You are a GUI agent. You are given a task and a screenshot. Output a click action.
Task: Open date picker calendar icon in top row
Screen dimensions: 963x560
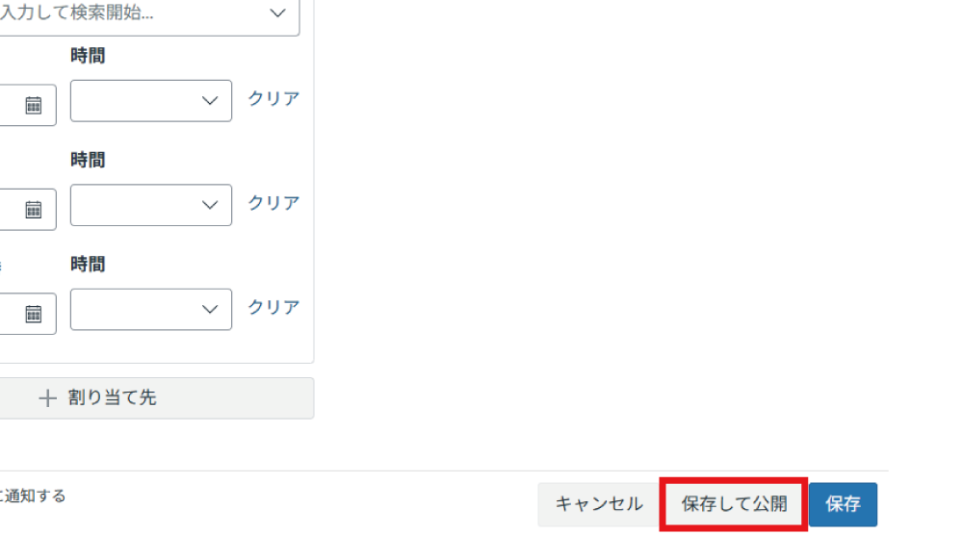(x=33, y=105)
